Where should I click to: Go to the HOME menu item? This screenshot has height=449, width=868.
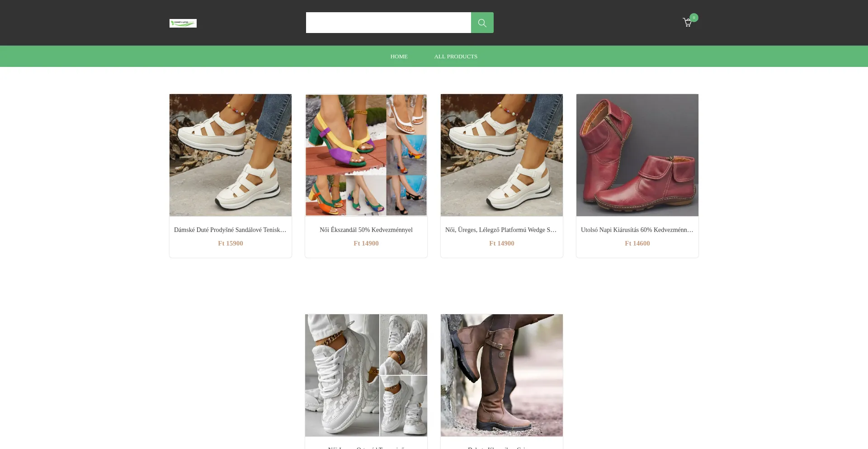(x=399, y=57)
